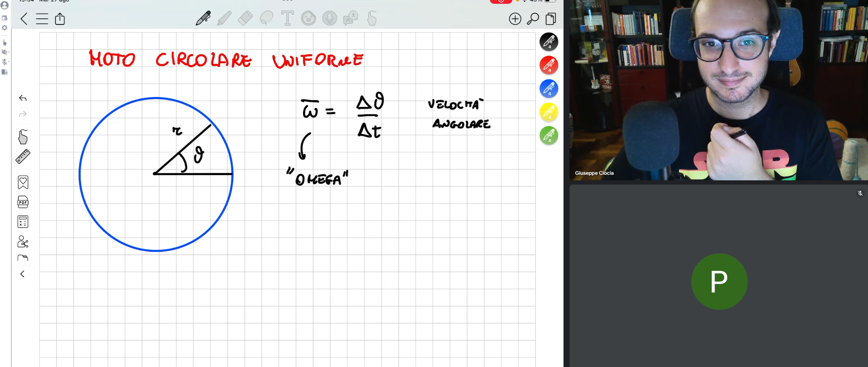The width and height of the screenshot is (868, 367).
Task: Toggle the muted microphone in remote toolbar
Action: pyautogui.click(x=4, y=62)
